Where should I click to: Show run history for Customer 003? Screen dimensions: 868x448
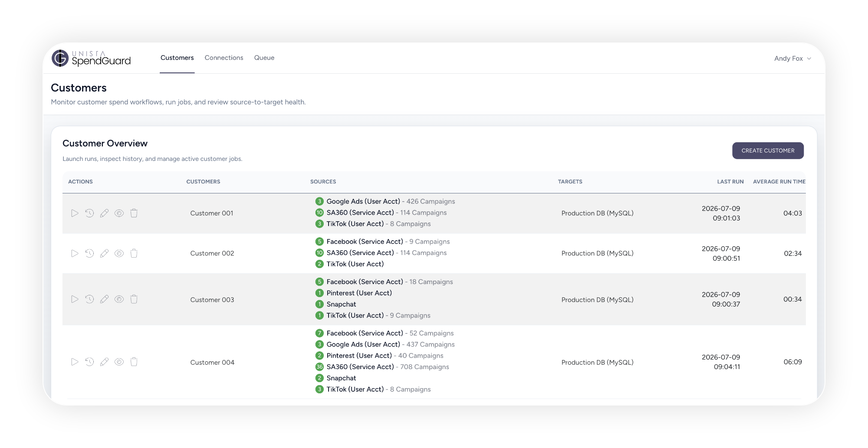(89, 299)
